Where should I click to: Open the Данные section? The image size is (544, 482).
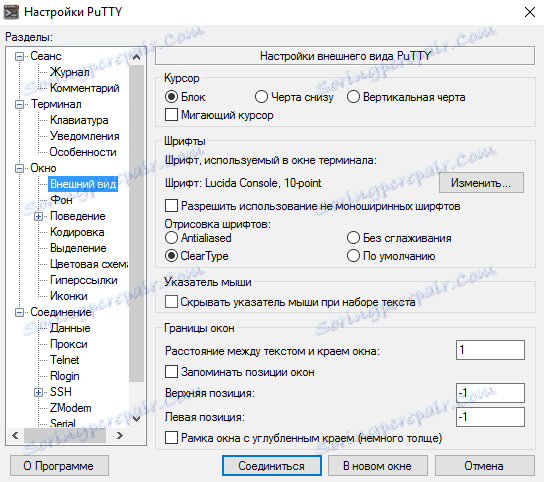tap(70, 328)
